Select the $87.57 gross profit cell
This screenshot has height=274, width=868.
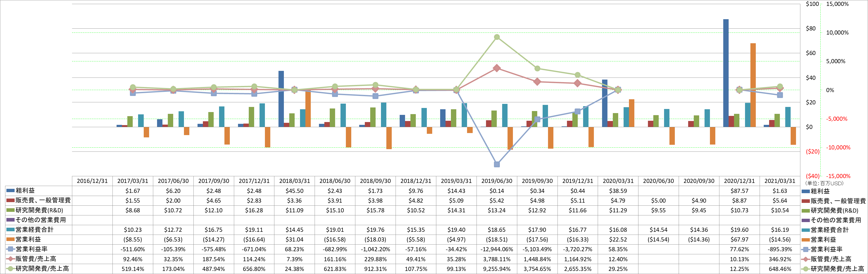coord(739,191)
